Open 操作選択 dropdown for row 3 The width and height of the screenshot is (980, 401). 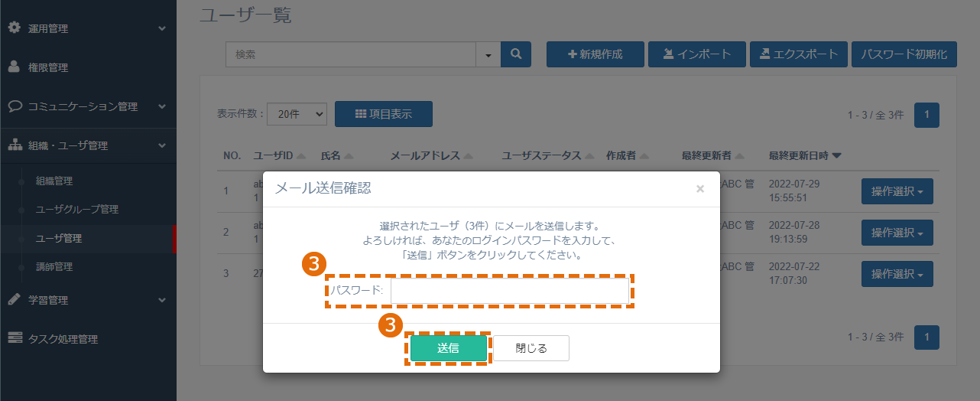[897, 274]
